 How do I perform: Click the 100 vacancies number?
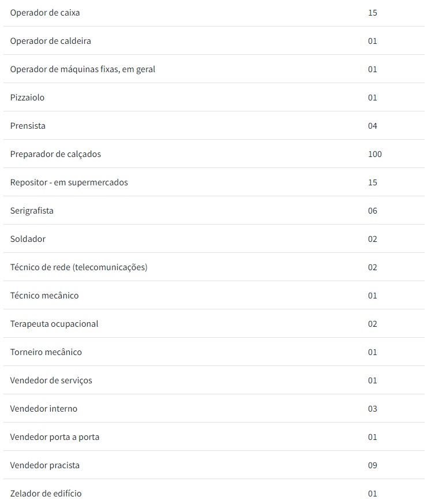point(374,154)
